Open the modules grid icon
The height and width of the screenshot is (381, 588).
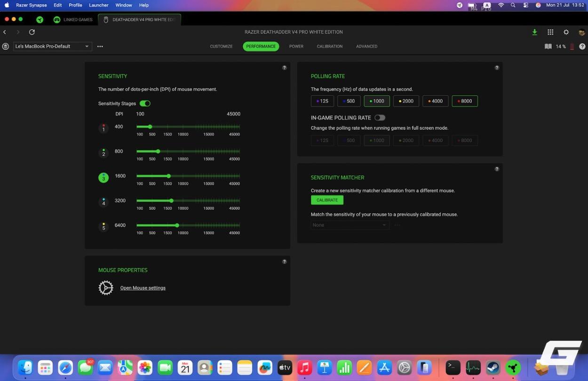pyautogui.click(x=550, y=32)
